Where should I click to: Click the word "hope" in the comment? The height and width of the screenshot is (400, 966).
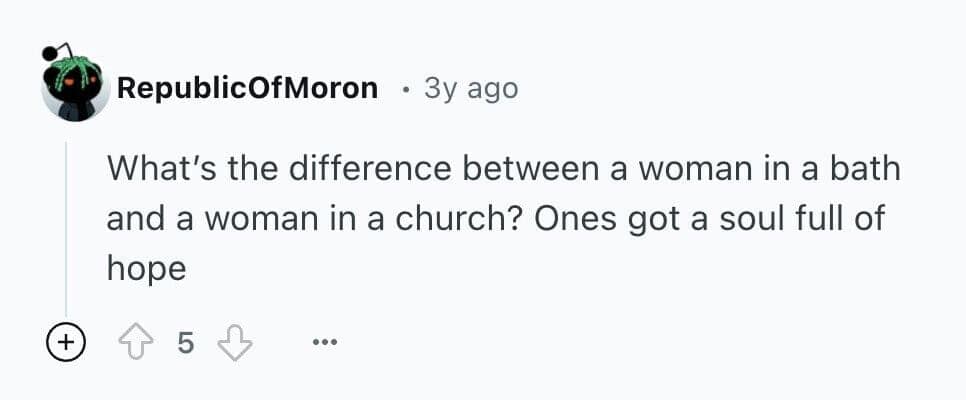pos(147,269)
